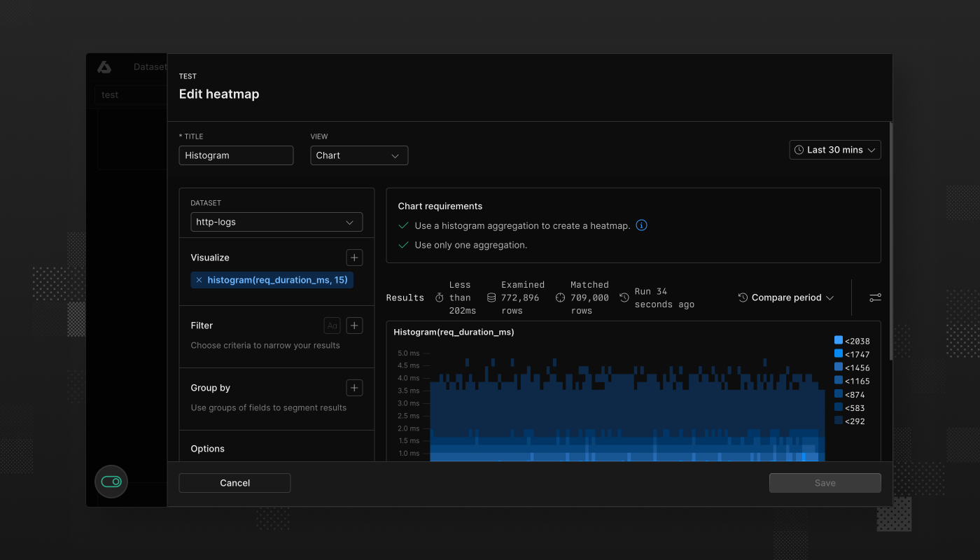The height and width of the screenshot is (560, 980).
Task: Open the View dropdown showing Chart
Action: coord(358,155)
